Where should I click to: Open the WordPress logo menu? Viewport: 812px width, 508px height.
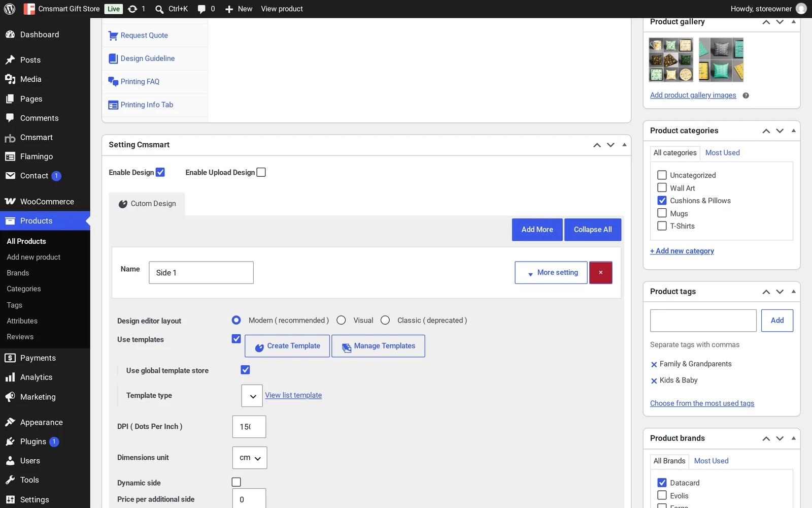10,9
